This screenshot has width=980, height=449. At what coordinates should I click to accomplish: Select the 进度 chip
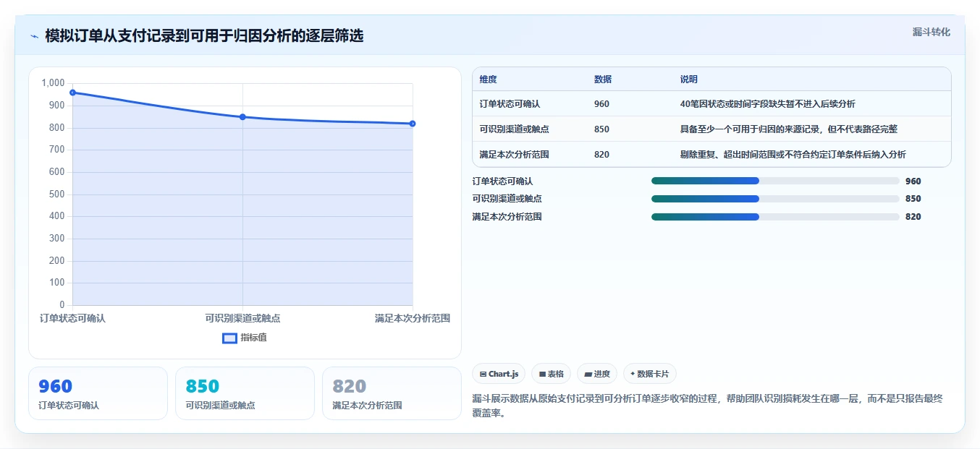click(x=597, y=374)
